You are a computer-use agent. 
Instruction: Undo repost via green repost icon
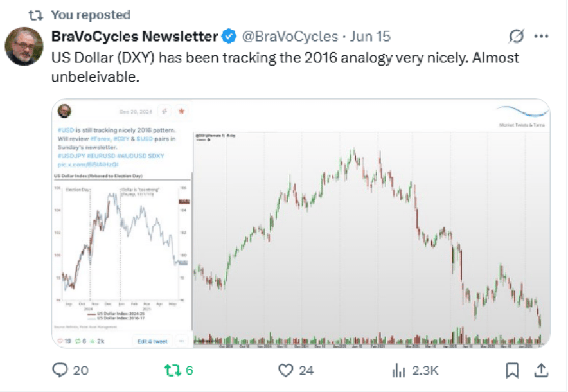point(172,370)
